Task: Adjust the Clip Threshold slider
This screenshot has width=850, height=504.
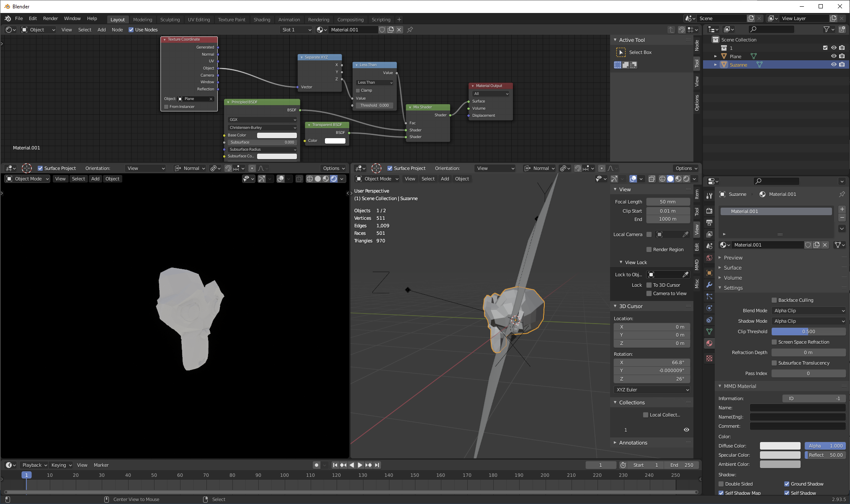Action: tap(809, 332)
